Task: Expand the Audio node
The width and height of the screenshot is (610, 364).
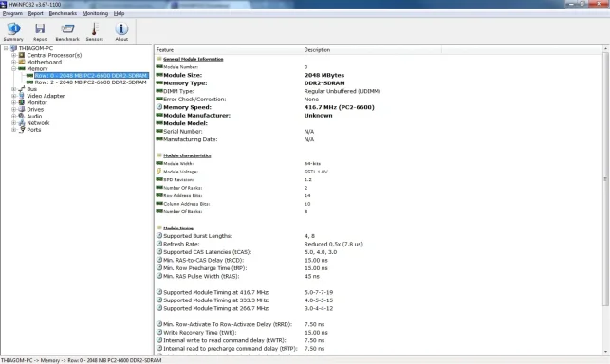Action: [14, 116]
